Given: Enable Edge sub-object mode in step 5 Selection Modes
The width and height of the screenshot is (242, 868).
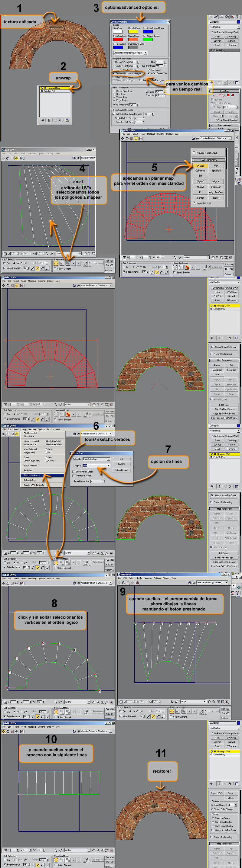Looking at the screenshot, I should click(x=181, y=267).
